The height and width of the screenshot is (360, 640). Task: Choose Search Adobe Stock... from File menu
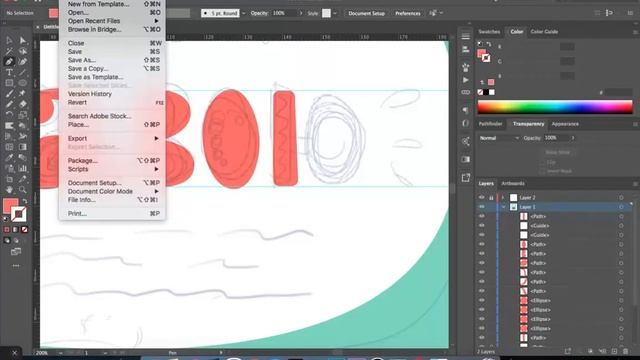coord(113,116)
